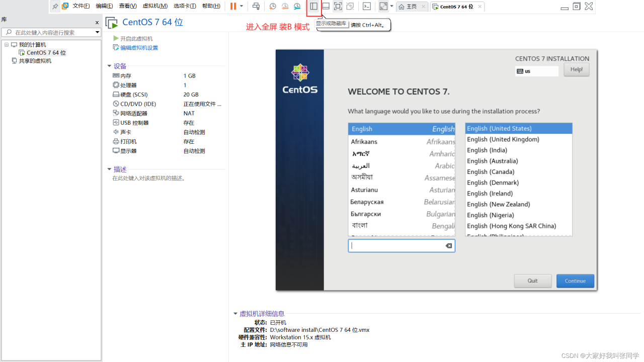Click the VMware logo icon
The height and width of the screenshot is (362, 644).
(65, 6)
